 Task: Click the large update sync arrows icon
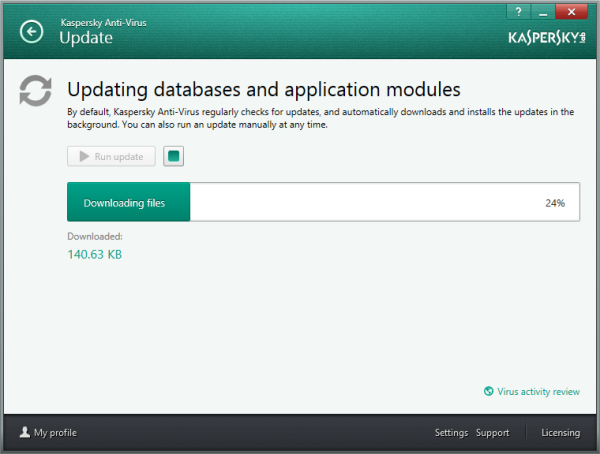(36, 91)
